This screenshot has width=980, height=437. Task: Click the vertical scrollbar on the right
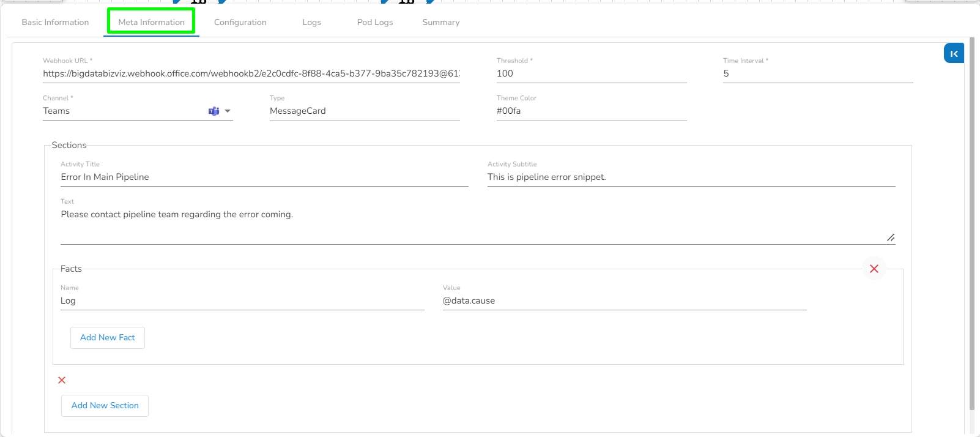971,220
